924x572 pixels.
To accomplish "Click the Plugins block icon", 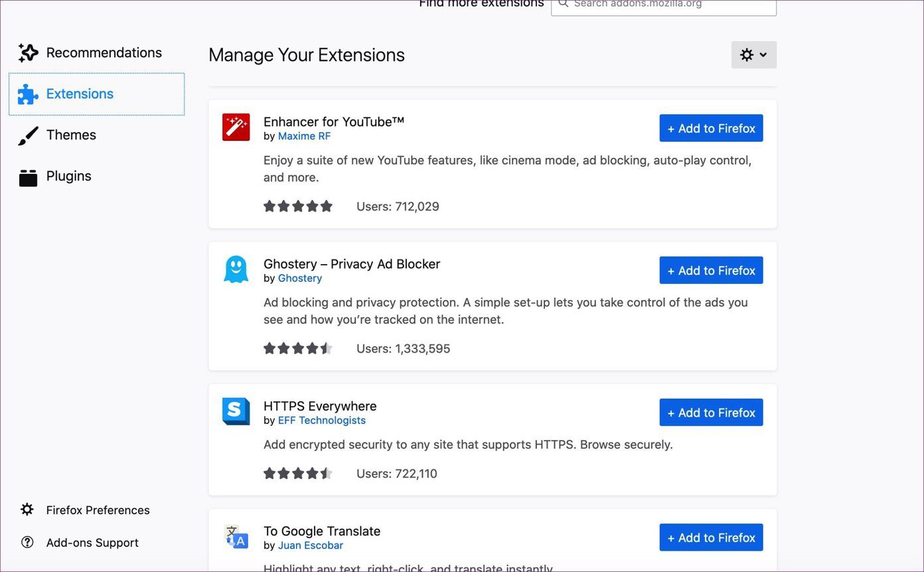I will point(28,177).
